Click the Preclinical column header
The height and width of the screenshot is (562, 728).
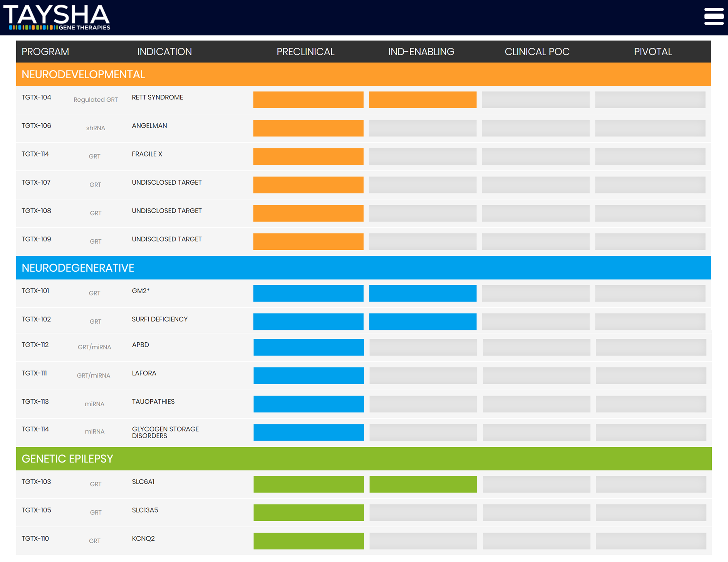[305, 52]
